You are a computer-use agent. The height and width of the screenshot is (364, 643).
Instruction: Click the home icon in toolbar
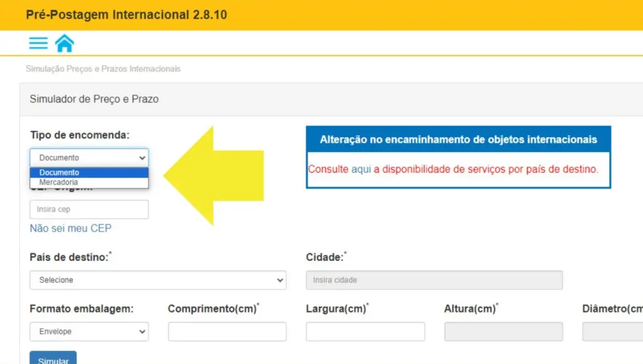[x=65, y=42]
